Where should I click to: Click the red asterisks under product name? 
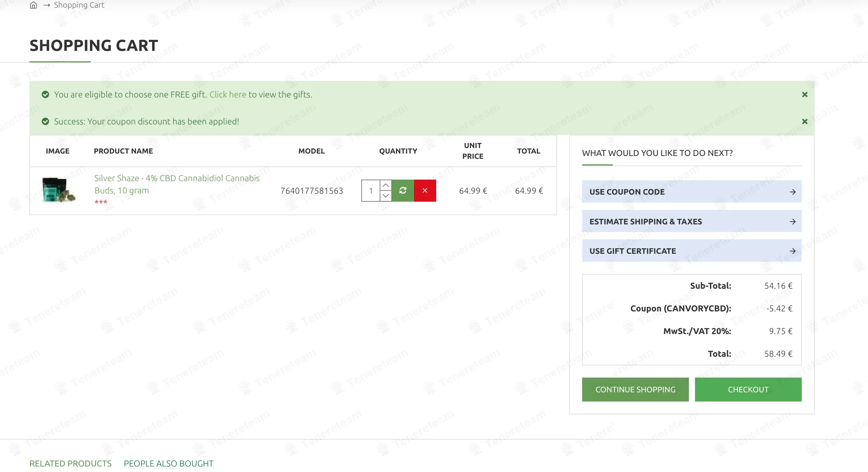click(101, 202)
